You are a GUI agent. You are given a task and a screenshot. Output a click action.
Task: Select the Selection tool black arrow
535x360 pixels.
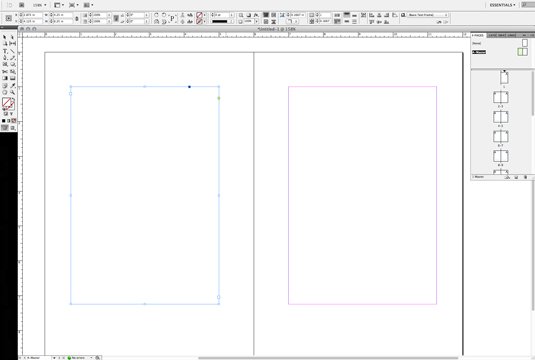click(x=5, y=37)
